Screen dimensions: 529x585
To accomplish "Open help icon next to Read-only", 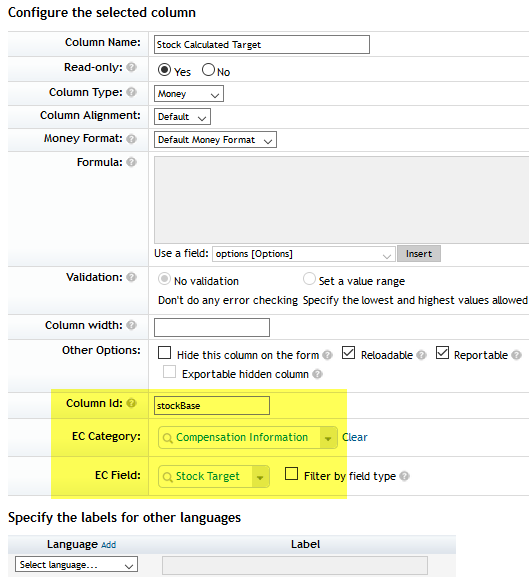I will [x=131, y=67].
